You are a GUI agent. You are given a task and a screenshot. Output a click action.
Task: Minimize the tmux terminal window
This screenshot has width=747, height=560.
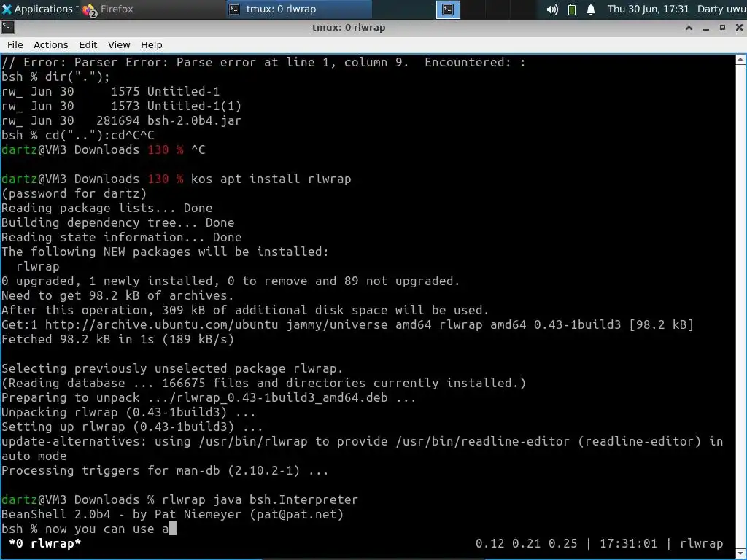point(705,28)
